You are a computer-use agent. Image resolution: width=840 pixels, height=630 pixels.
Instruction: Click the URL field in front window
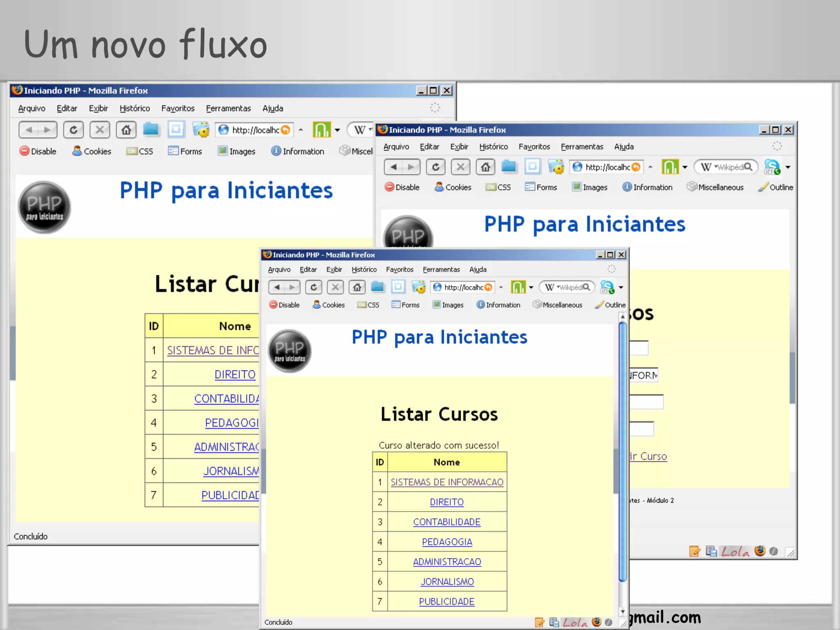[463, 287]
